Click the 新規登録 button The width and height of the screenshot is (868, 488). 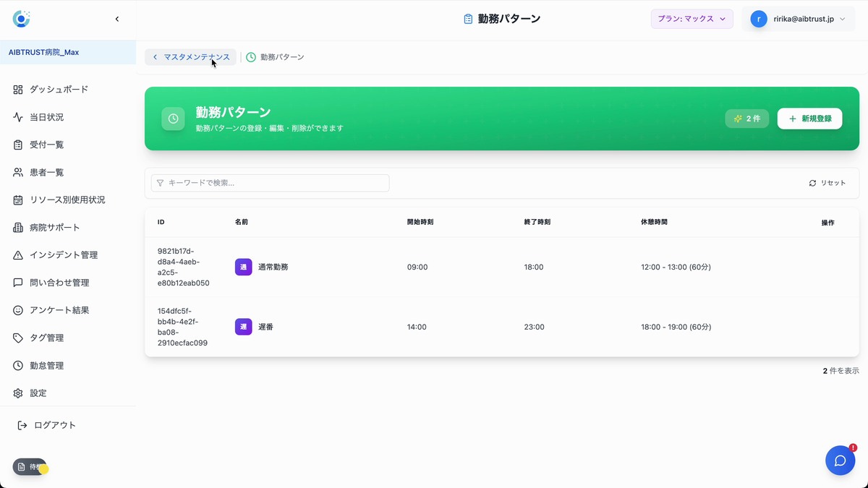[x=809, y=118]
